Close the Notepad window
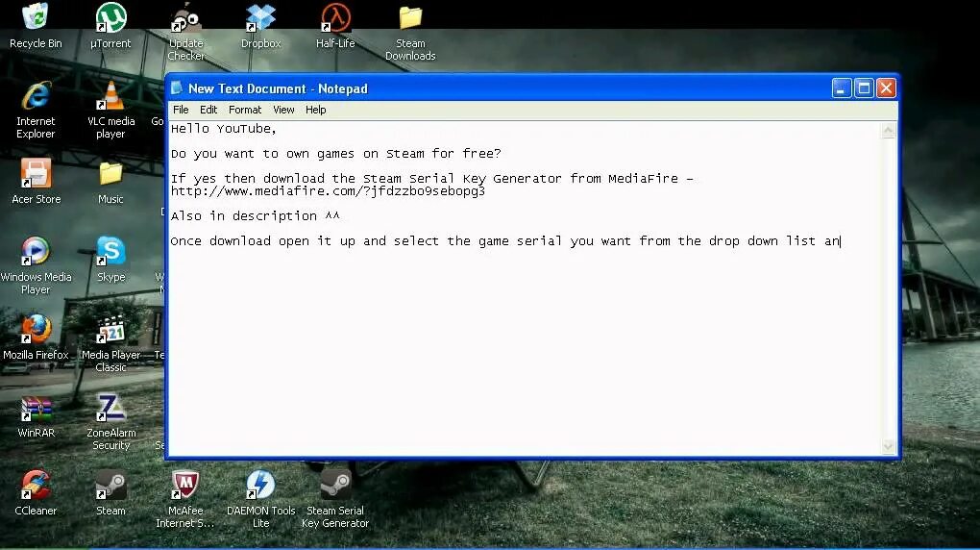Image resolution: width=980 pixels, height=550 pixels. point(886,88)
